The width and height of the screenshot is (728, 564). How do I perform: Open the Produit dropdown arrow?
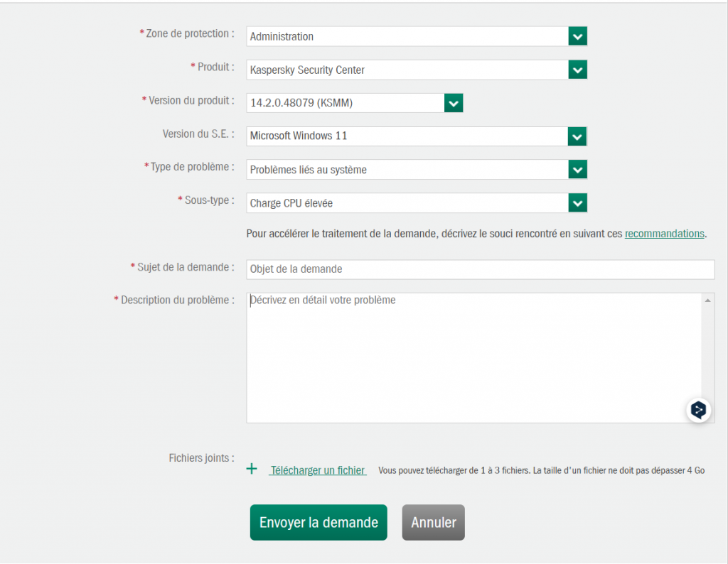click(577, 70)
